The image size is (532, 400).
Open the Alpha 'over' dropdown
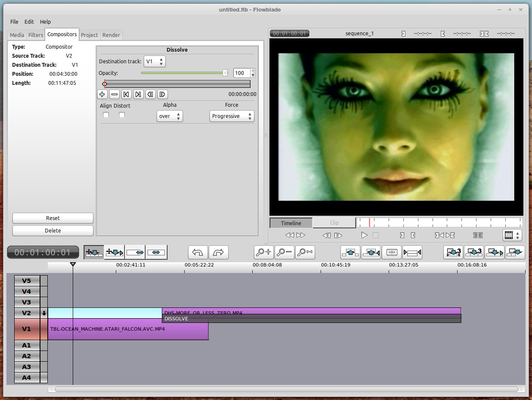pyautogui.click(x=170, y=116)
